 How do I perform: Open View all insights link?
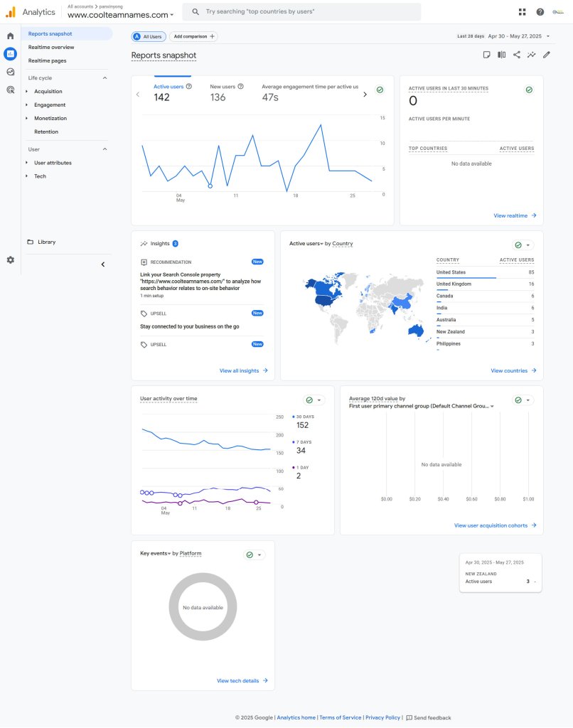point(244,371)
